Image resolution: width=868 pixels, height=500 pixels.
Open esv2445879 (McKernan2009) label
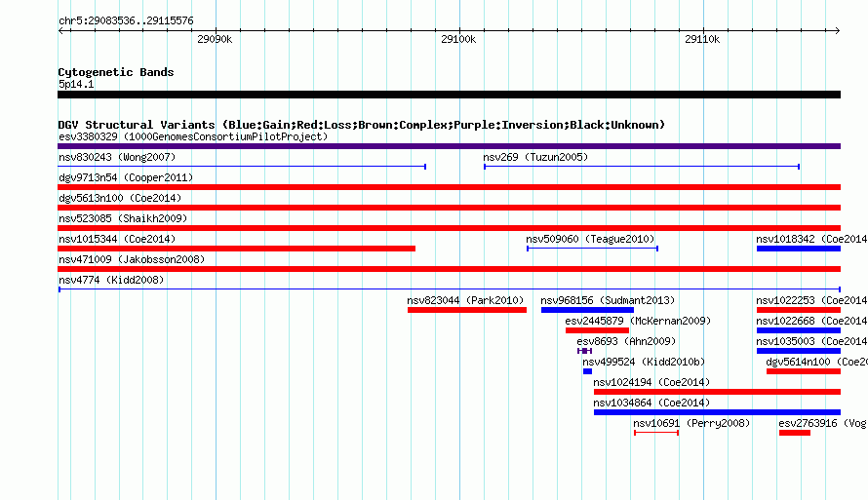click(638, 321)
